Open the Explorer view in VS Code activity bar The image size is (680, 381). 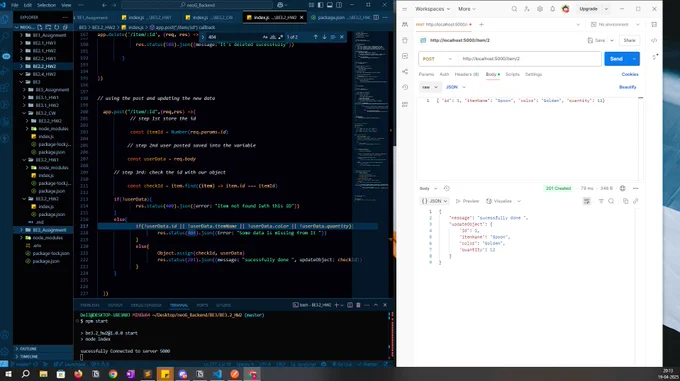pos(5,19)
